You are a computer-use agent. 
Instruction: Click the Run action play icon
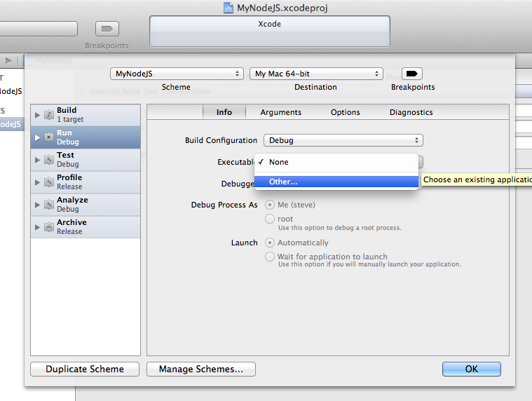(x=49, y=137)
